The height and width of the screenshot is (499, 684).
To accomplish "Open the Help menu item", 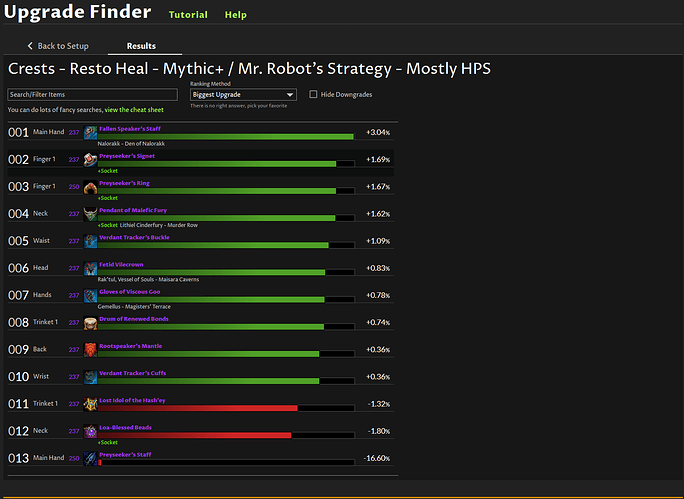I will click(x=236, y=16).
